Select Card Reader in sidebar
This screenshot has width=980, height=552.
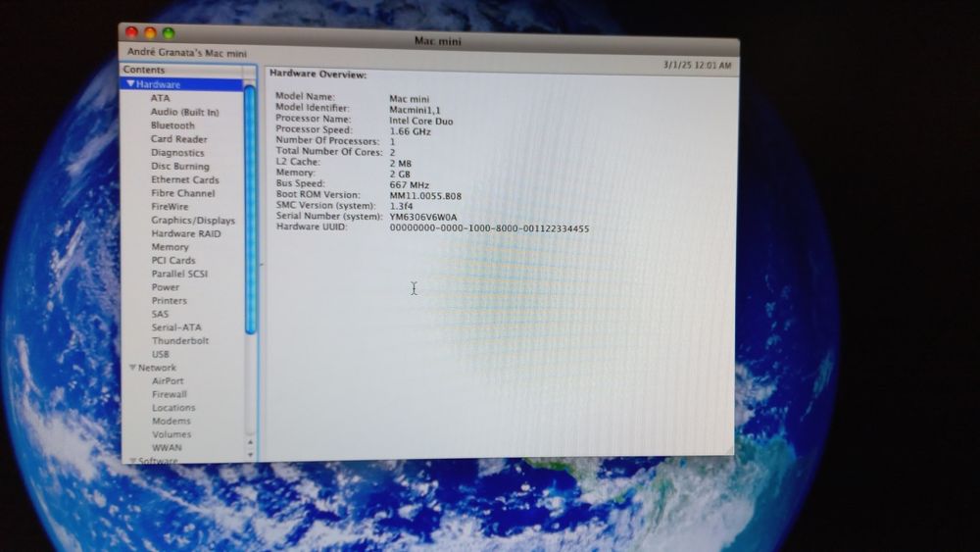click(x=178, y=139)
